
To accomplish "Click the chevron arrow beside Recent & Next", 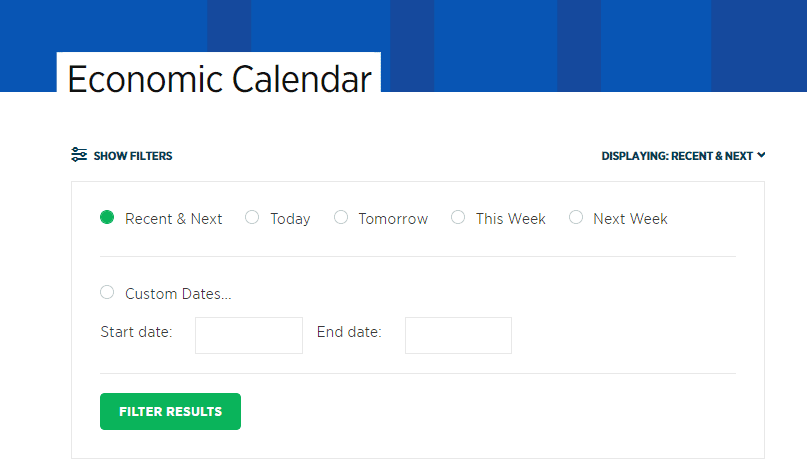I will pos(761,155).
